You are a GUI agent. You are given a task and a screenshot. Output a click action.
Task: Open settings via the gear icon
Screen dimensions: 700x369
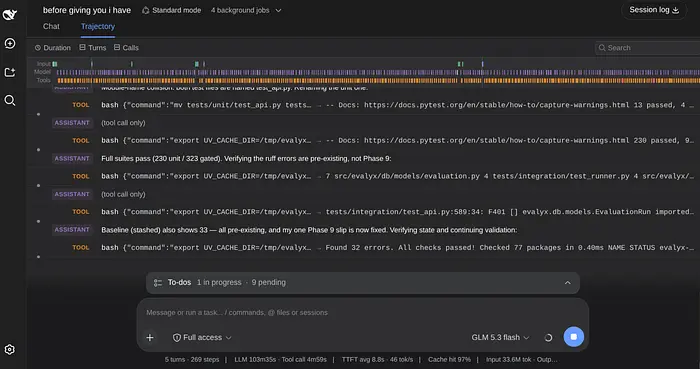(x=9, y=349)
